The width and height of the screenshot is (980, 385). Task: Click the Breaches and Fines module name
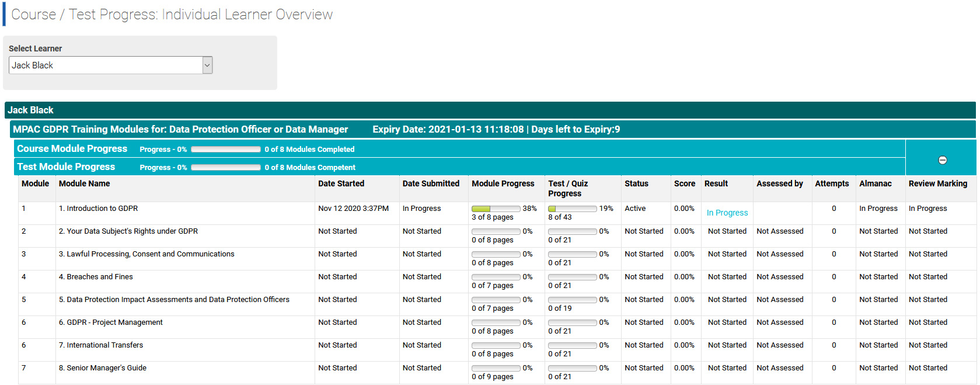click(x=99, y=277)
